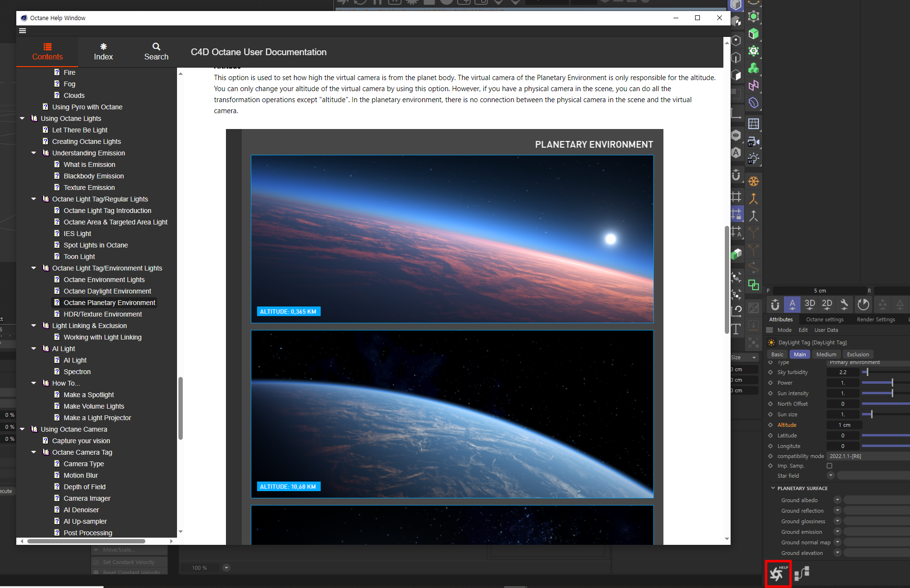910x588 pixels.
Task: Collapse the How To... tree node
Action: coord(34,383)
